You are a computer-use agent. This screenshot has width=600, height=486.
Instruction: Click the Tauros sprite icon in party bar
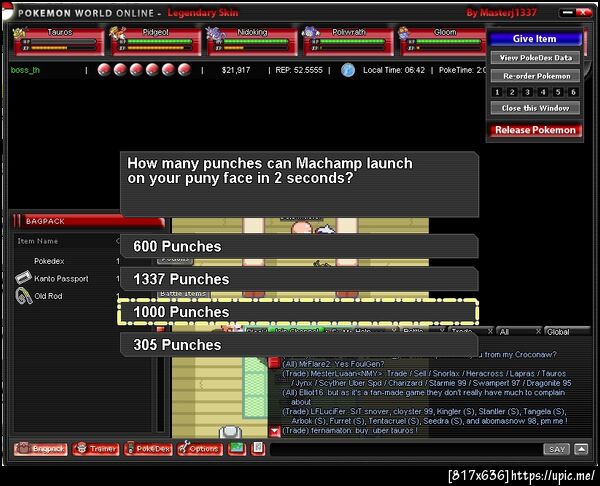click(19, 33)
